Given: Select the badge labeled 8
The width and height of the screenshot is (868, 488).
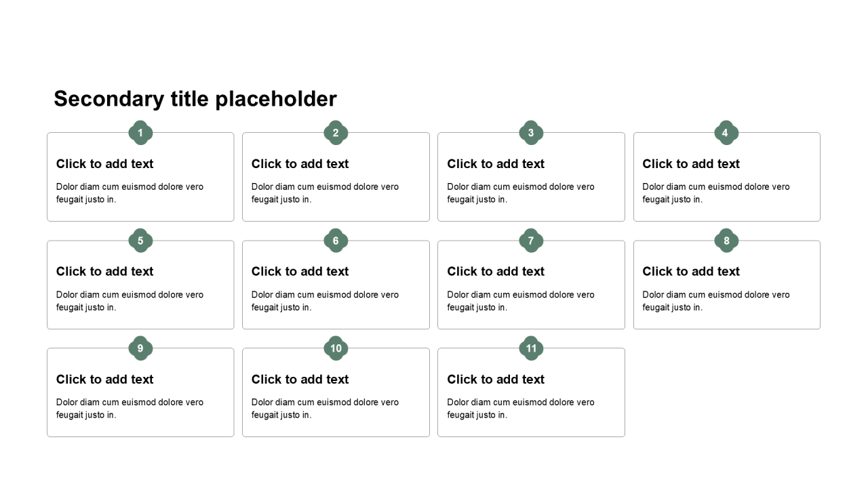Looking at the screenshot, I should tap(726, 241).
